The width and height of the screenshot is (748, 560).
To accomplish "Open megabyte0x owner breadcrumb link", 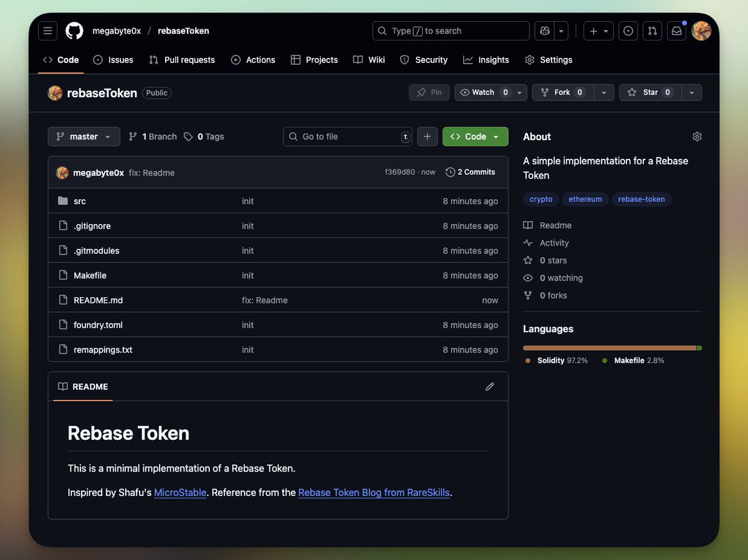I will pos(117,31).
